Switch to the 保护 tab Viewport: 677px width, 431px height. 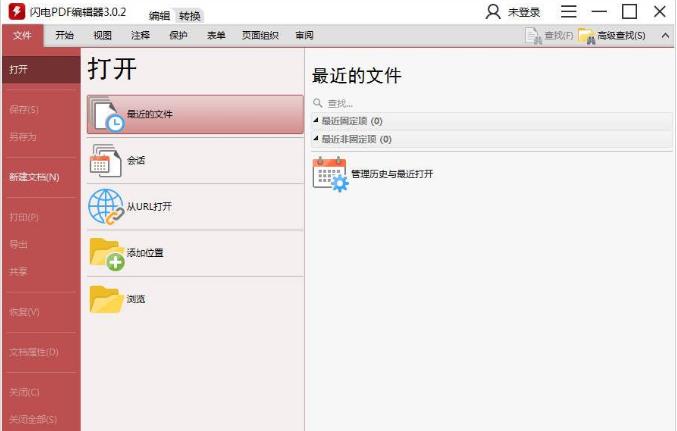coord(178,35)
